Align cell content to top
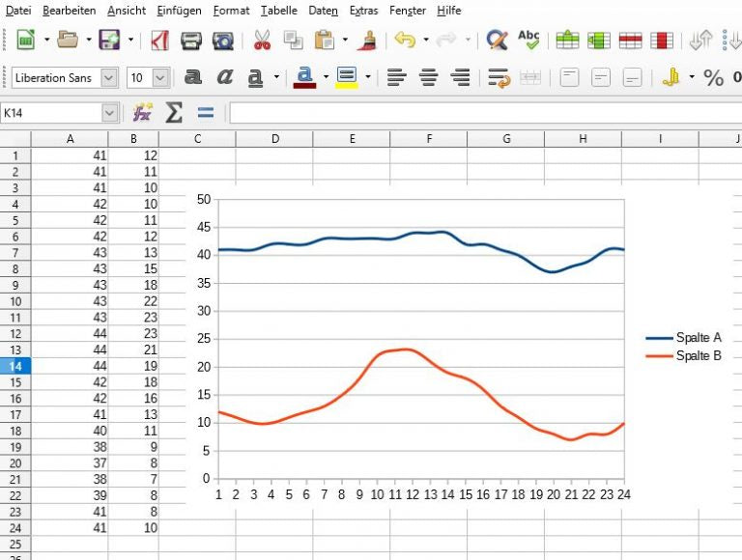742x560 pixels. [x=569, y=77]
